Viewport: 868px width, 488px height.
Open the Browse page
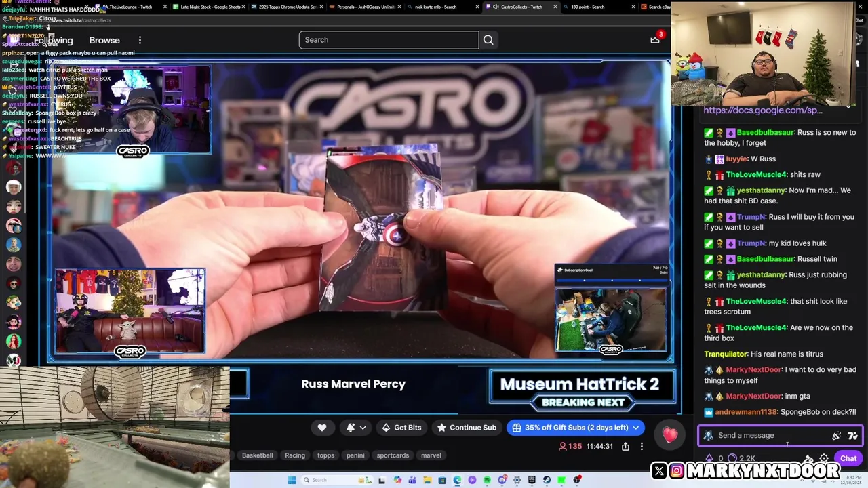(104, 40)
